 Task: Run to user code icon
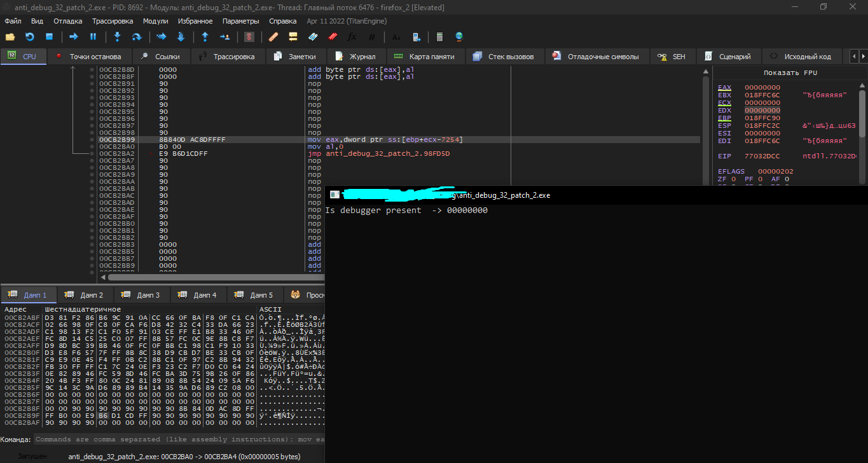pos(224,37)
